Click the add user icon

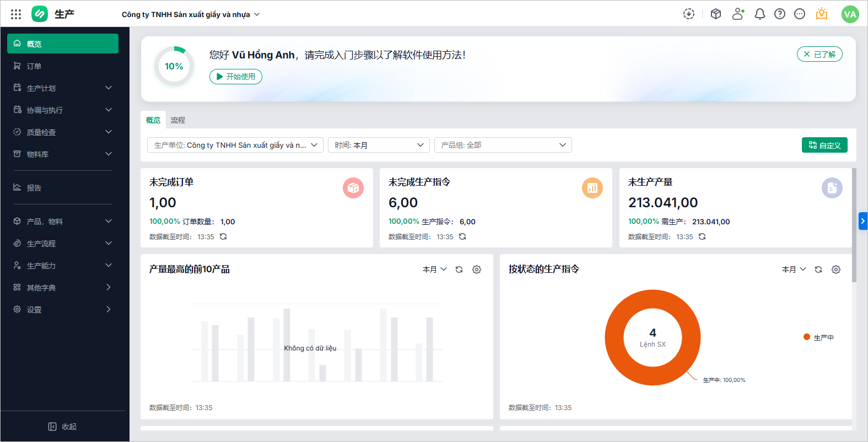tap(738, 14)
